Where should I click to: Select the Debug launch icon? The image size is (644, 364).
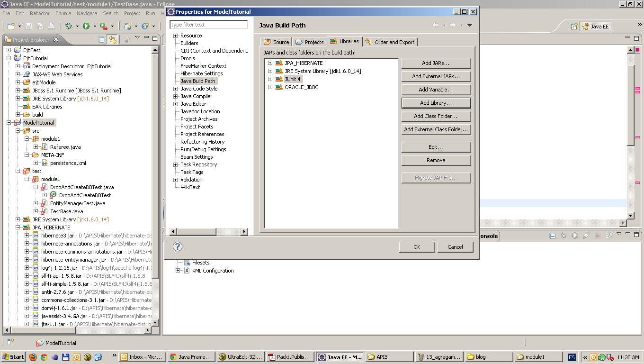coord(68,26)
